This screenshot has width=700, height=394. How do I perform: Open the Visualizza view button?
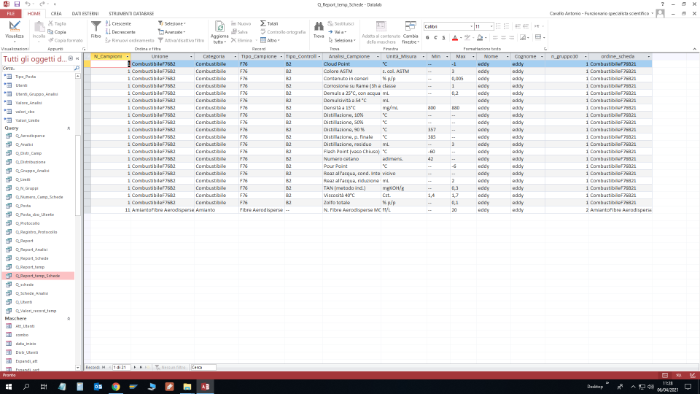pyautogui.click(x=14, y=30)
